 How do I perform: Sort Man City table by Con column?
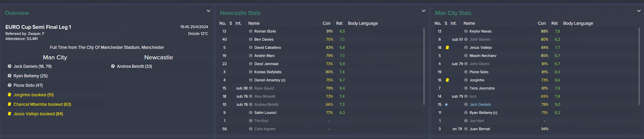[x=542, y=23]
